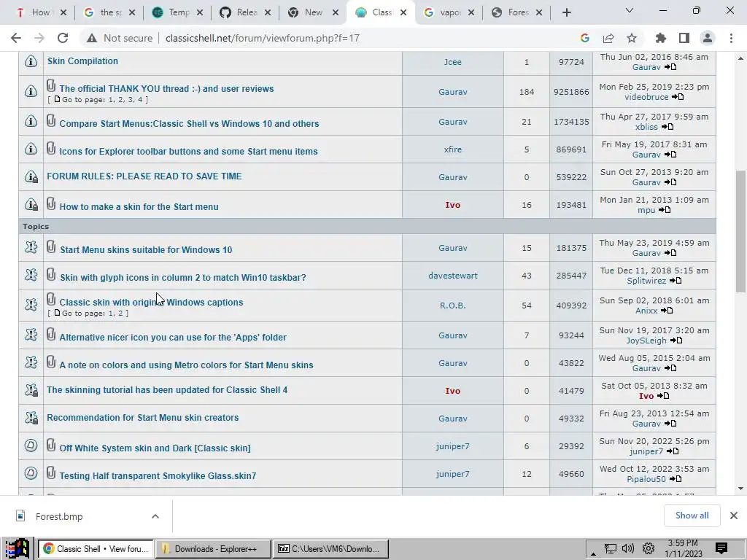Jump to last post by JoySLeigh
Screen dimensions: 747x560
pos(676,341)
